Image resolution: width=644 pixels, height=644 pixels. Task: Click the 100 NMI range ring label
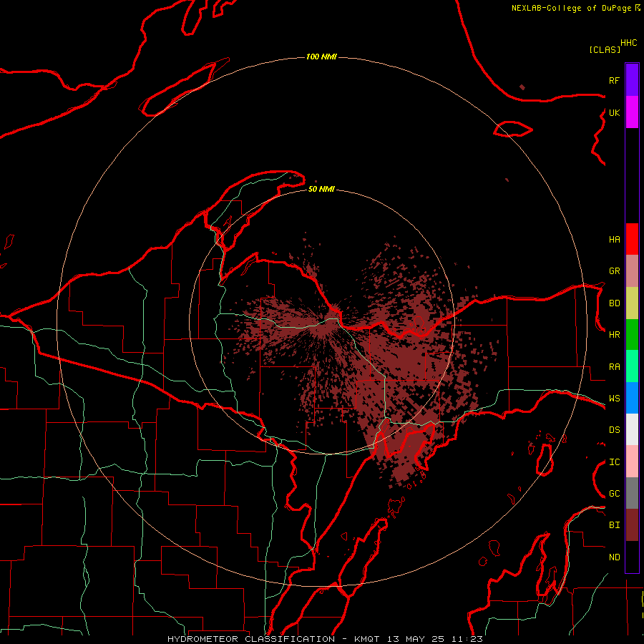pos(321,57)
